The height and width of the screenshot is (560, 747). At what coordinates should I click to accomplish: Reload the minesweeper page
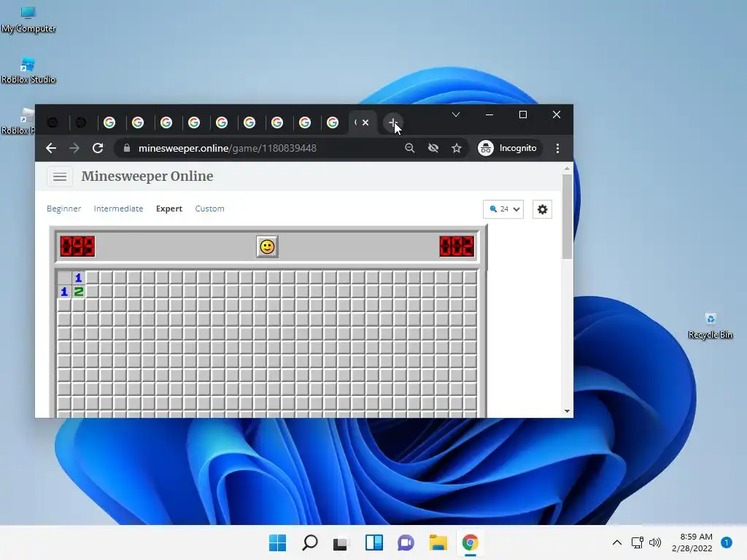[x=98, y=148]
